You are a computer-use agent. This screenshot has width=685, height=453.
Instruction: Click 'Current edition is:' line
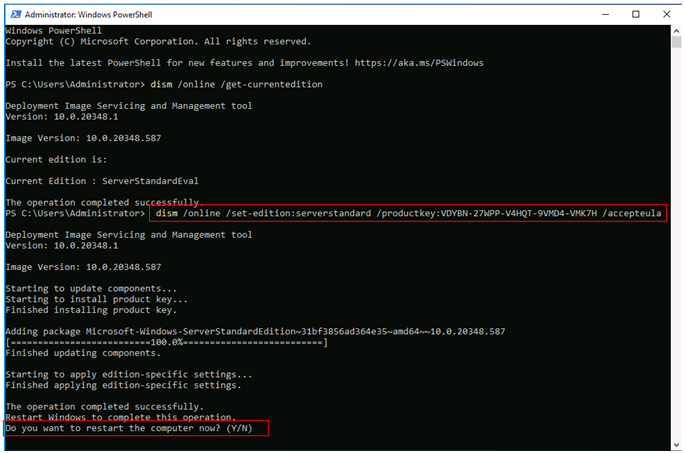pyautogui.click(x=56, y=159)
